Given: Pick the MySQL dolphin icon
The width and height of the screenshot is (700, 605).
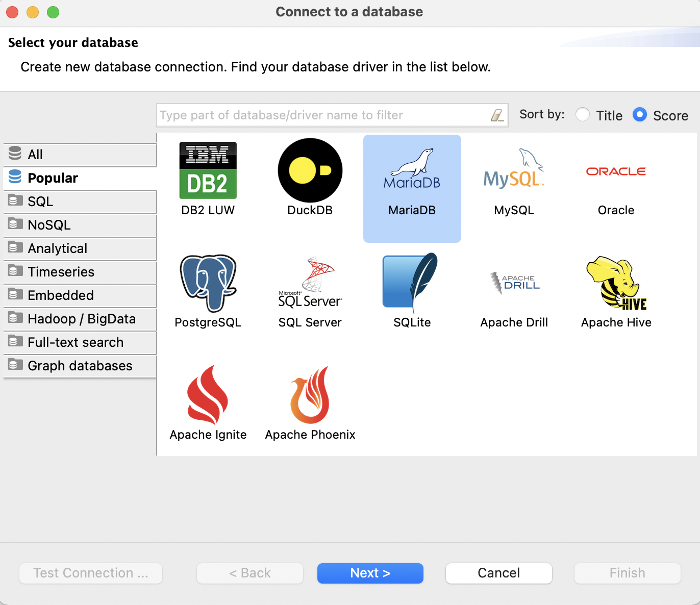Looking at the screenshot, I should pyautogui.click(x=514, y=168).
